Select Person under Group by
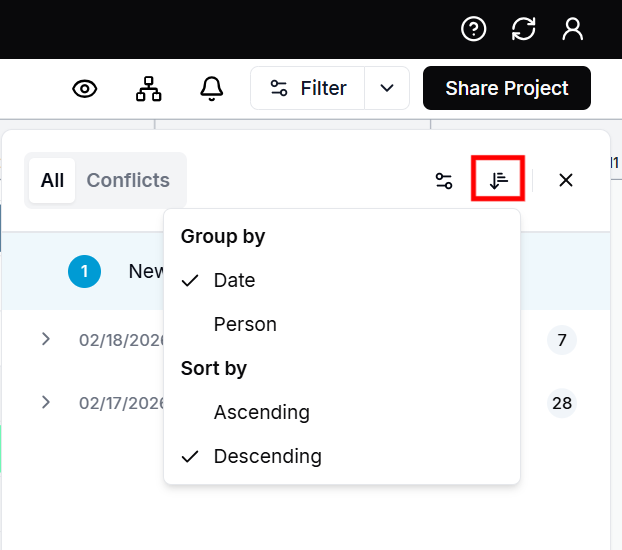 pyautogui.click(x=245, y=325)
